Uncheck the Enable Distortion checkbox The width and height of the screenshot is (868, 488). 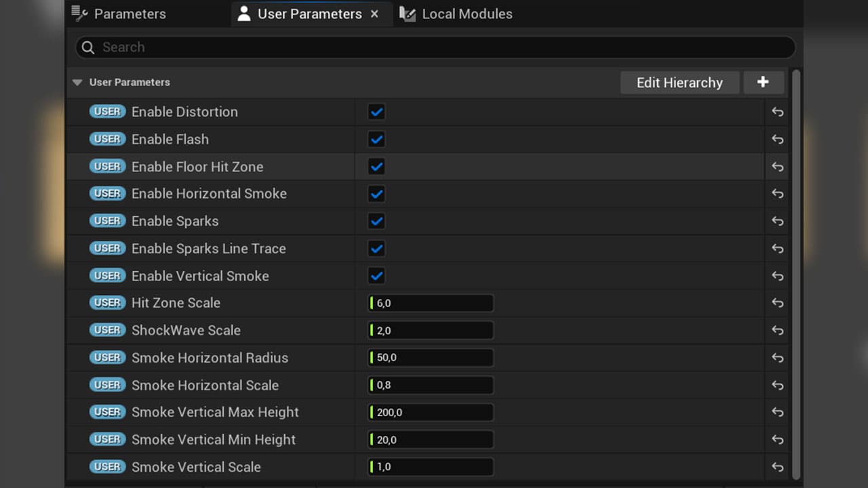376,112
